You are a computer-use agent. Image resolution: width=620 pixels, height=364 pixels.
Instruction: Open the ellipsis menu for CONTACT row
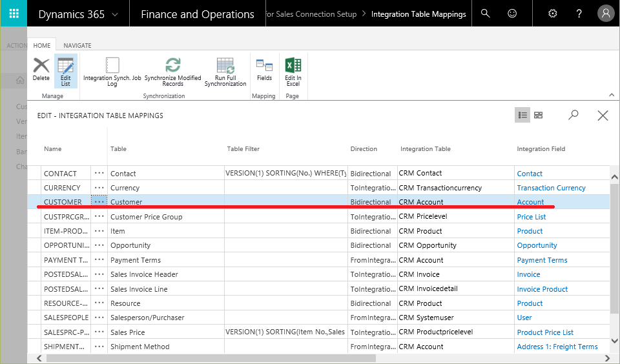99,173
